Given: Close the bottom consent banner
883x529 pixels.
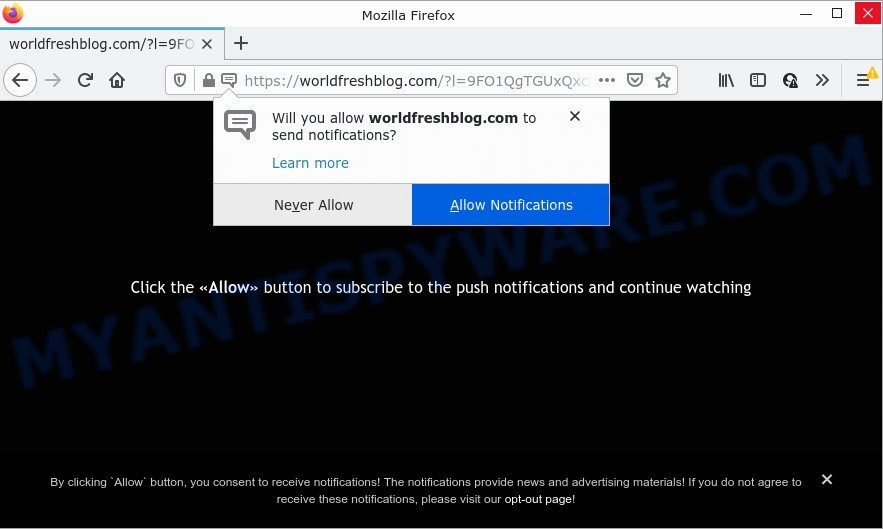Looking at the screenshot, I should pyautogui.click(x=827, y=479).
